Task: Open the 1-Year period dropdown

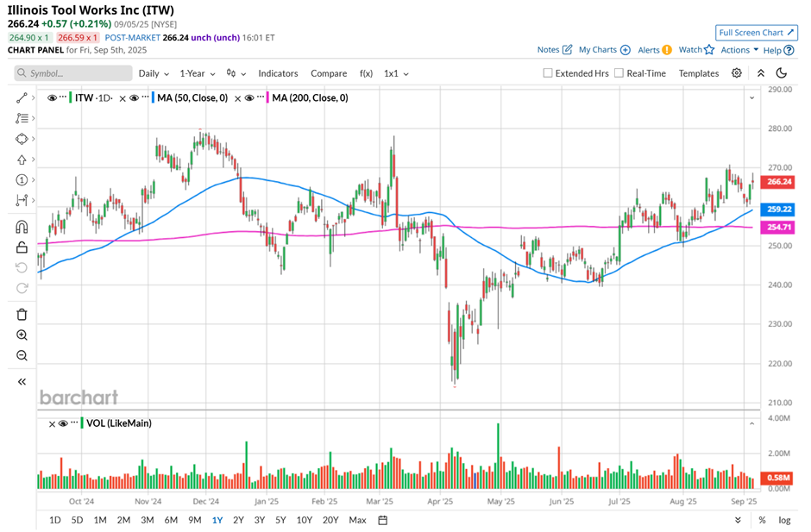Action: pyautogui.click(x=198, y=73)
